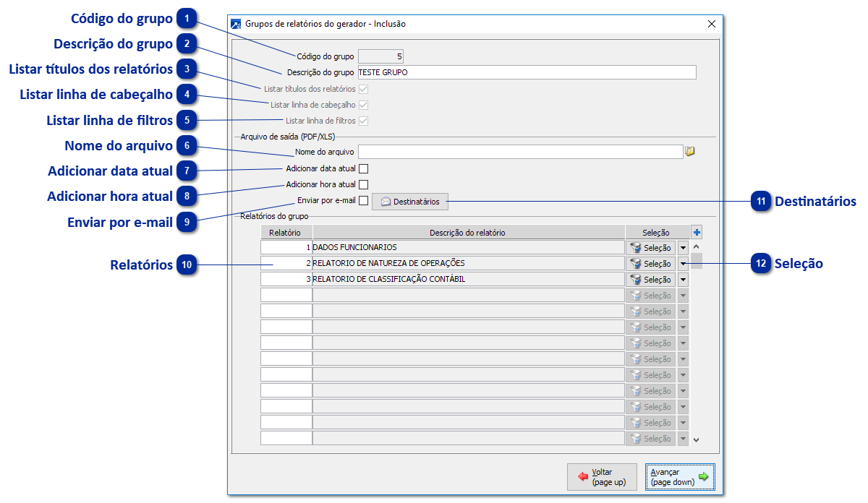Image resolution: width=868 pixels, height=503 pixels.
Task: Click the Seleção column header
Action: (657, 233)
